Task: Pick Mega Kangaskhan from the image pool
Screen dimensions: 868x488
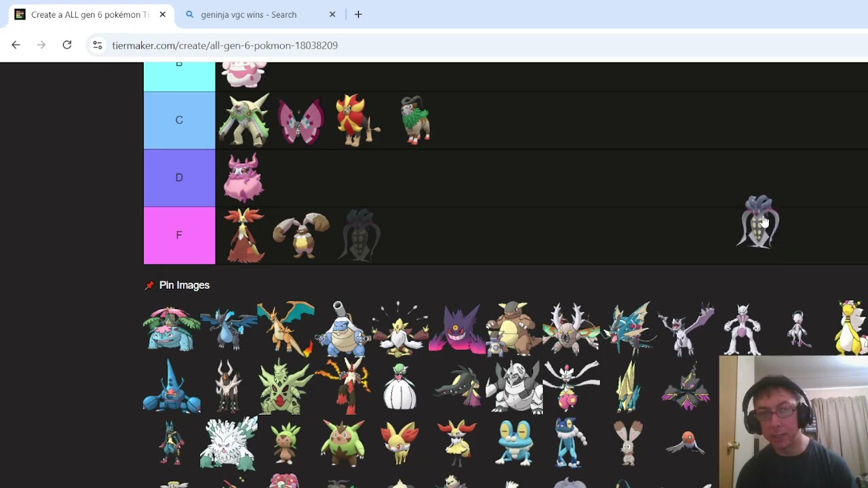Action: pos(513,329)
